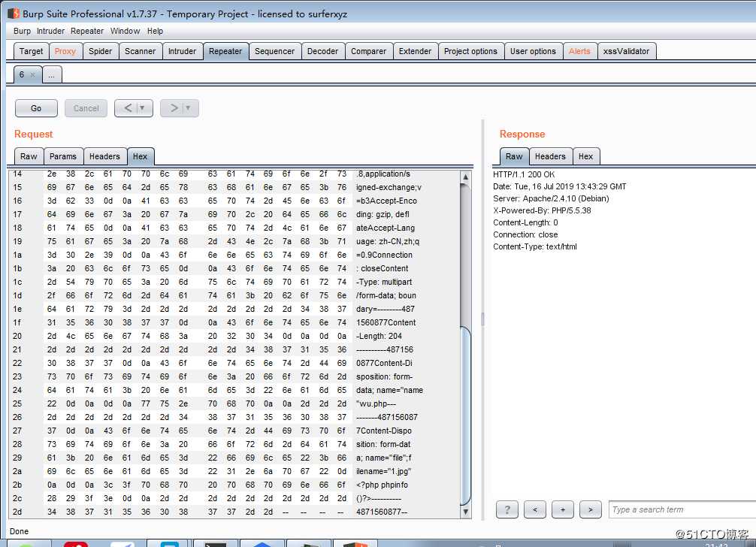This screenshot has height=547, width=756.
Task: Switch to the Proxy tool tab
Action: coord(65,51)
